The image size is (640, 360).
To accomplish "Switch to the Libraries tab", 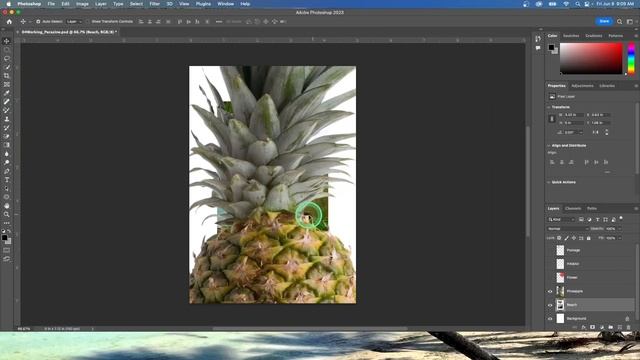I will 607,86.
